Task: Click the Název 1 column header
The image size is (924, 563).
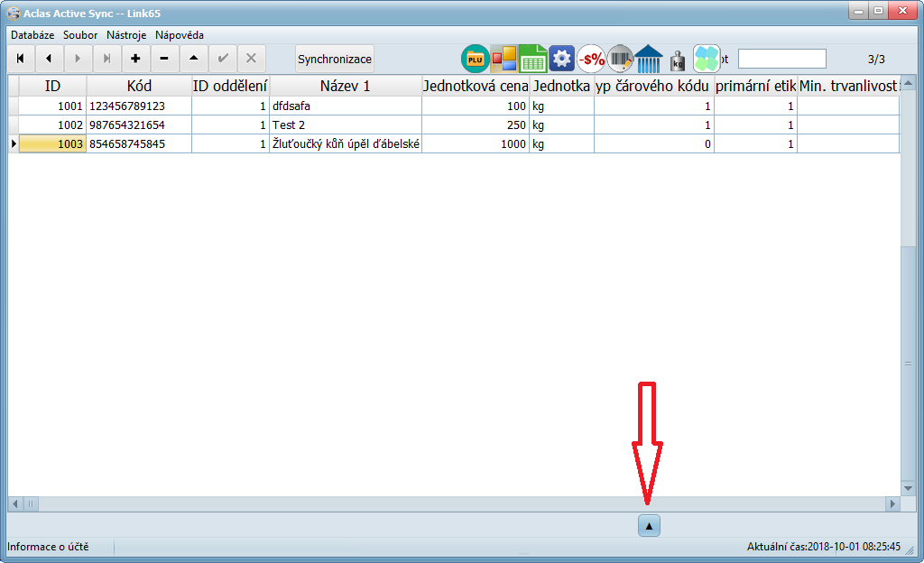Action: pyautogui.click(x=345, y=86)
